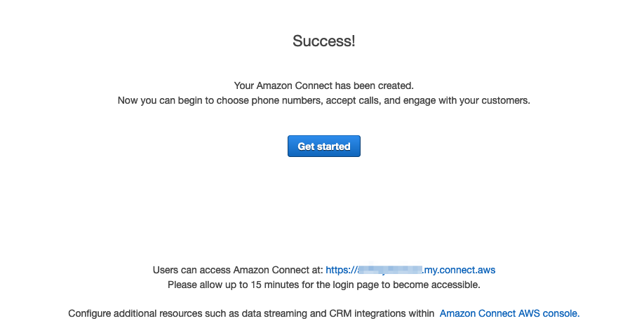The height and width of the screenshot is (335, 644).
Task: Click the "Users can access Amazon Connect at:" label
Action: pyautogui.click(x=237, y=270)
